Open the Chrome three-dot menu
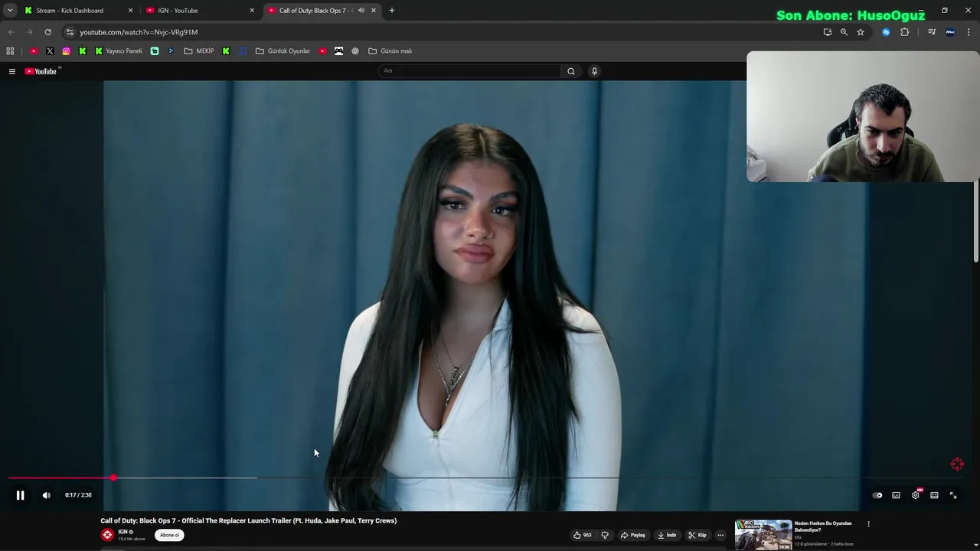 pos(969,32)
